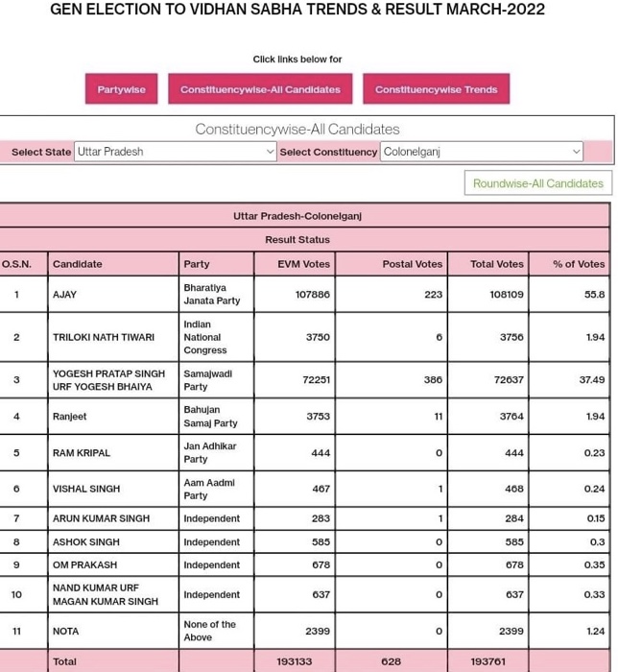Click EVM votes value 2399

pyautogui.click(x=318, y=631)
